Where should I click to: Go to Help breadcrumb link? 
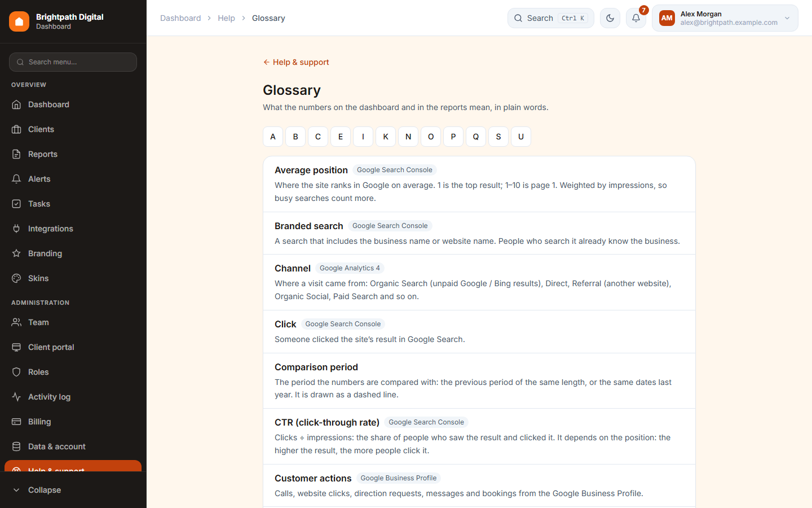[226, 18]
